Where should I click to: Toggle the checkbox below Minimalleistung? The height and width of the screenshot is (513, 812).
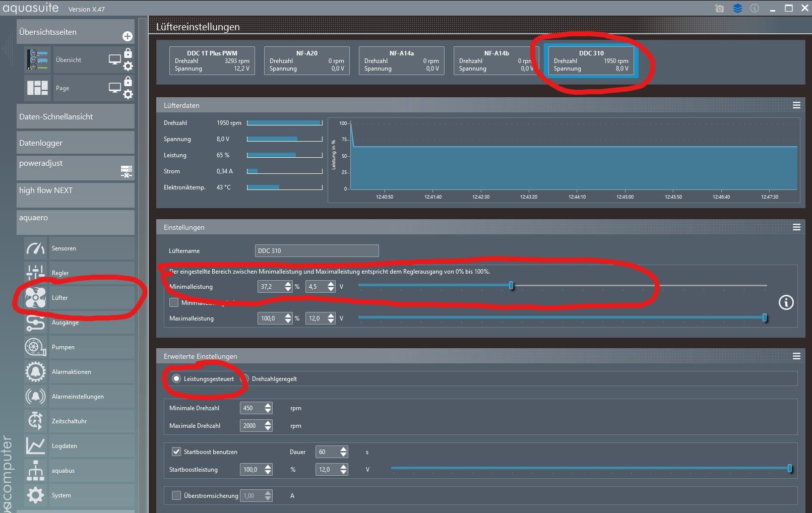coord(174,302)
